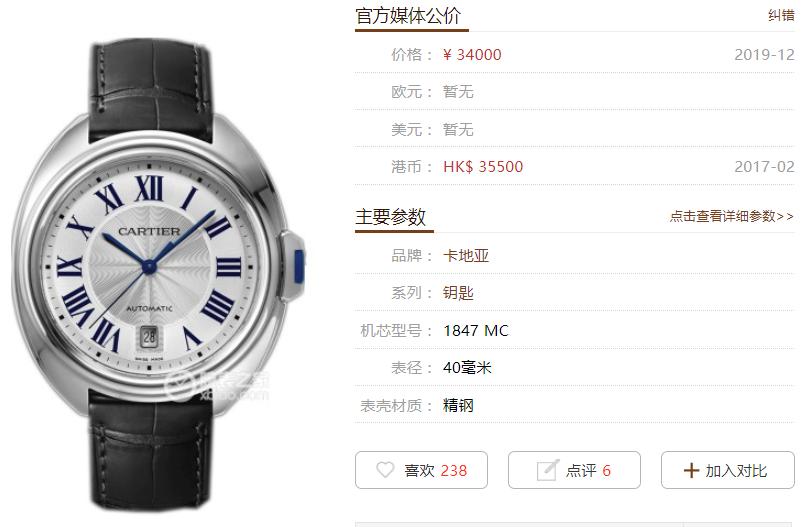Click the 2019-12 price date
Viewport: 803px width, 527px height.
(x=764, y=55)
